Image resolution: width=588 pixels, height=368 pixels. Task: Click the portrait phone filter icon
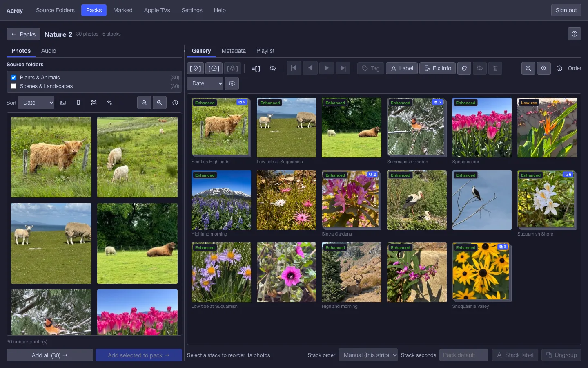[x=78, y=103]
